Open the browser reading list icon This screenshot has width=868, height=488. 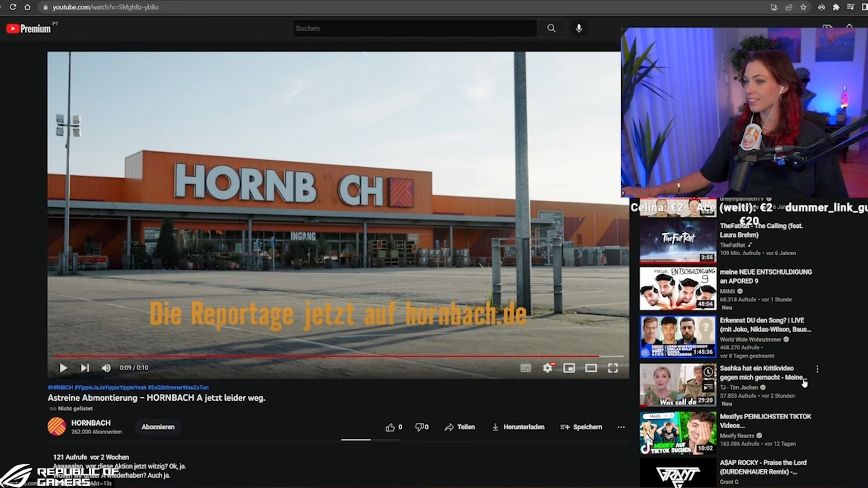(850, 7)
